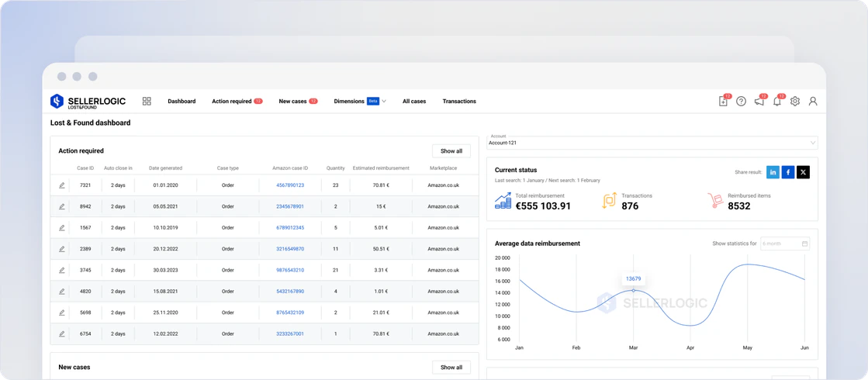Screen dimensions: 868x380
Task: Edit case 4820 with pencil icon
Action: coord(62,292)
